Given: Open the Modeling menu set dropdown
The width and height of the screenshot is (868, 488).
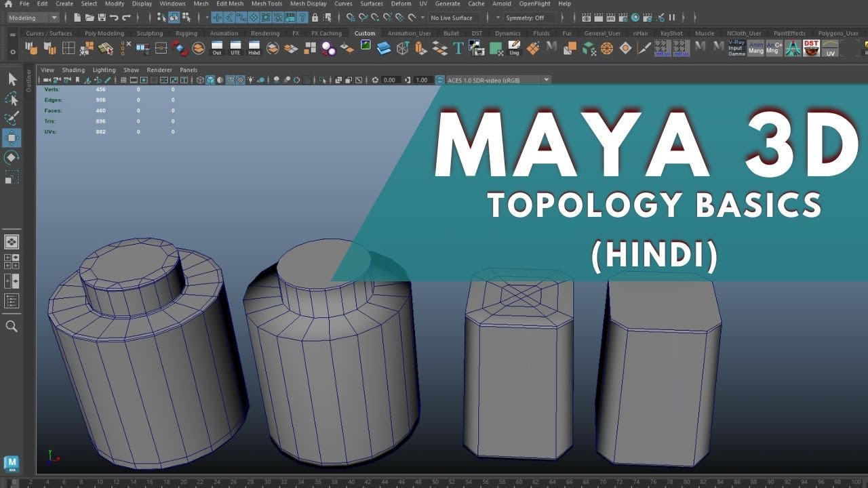Looking at the screenshot, I should (33, 18).
